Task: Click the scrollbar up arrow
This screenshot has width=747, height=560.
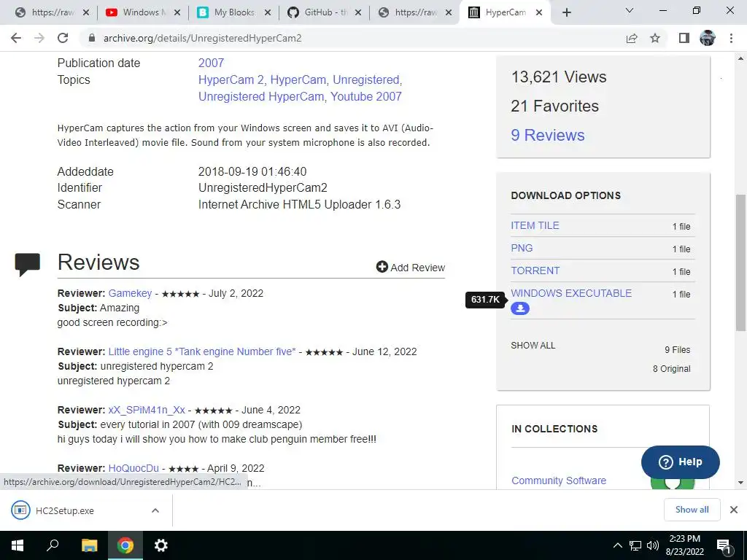Action: (x=740, y=58)
